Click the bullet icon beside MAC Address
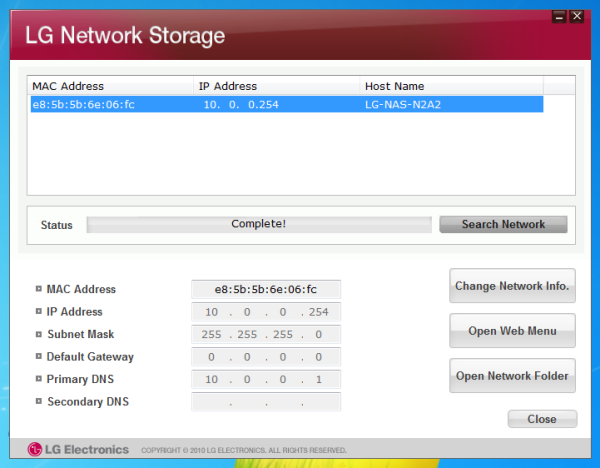This screenshot has height=468, width=600. point(39,289)
